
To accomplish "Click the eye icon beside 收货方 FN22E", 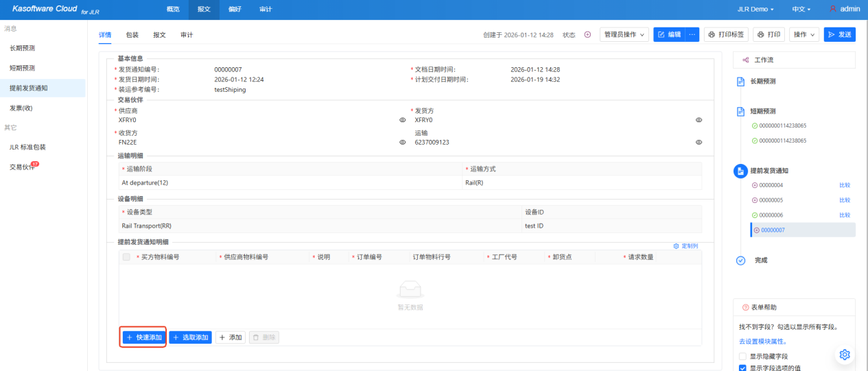I will tap(403, 143).
